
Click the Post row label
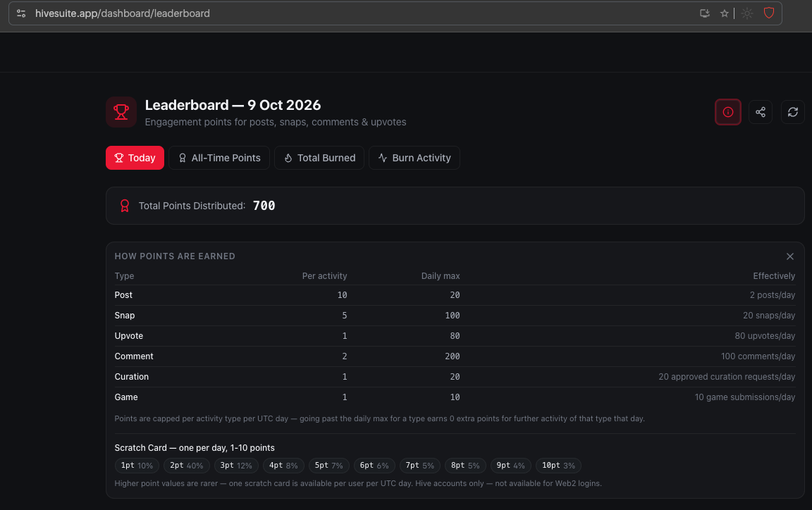click(x=123, y=295)
